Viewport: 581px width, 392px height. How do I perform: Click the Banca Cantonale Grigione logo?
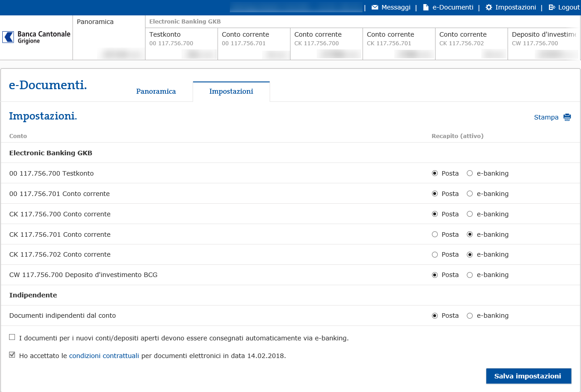coord(36,37)
